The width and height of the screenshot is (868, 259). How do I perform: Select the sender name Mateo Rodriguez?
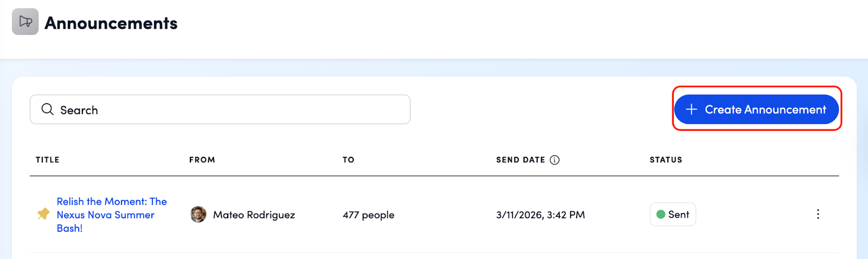[x=254, y=215]
